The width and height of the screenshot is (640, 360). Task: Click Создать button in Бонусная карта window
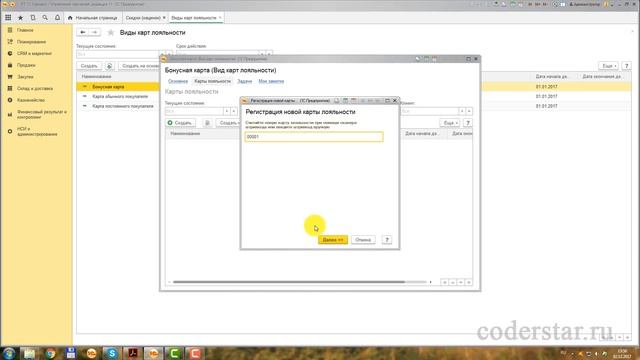180,123
